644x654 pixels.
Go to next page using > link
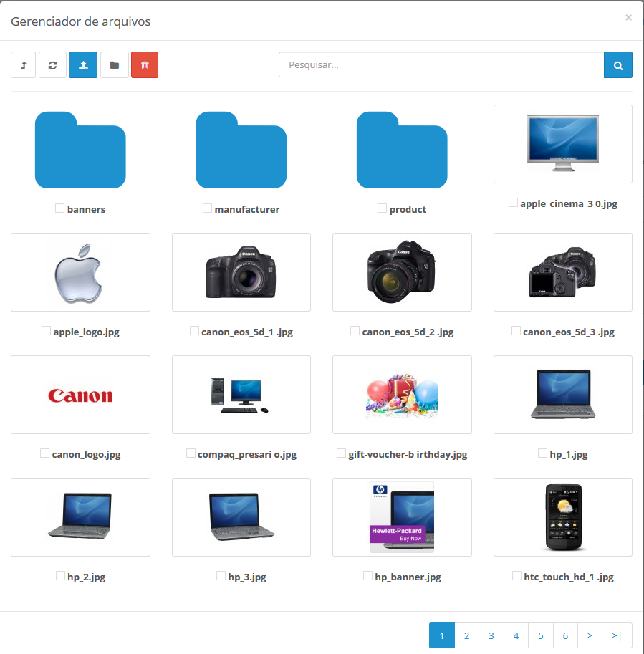590,635
